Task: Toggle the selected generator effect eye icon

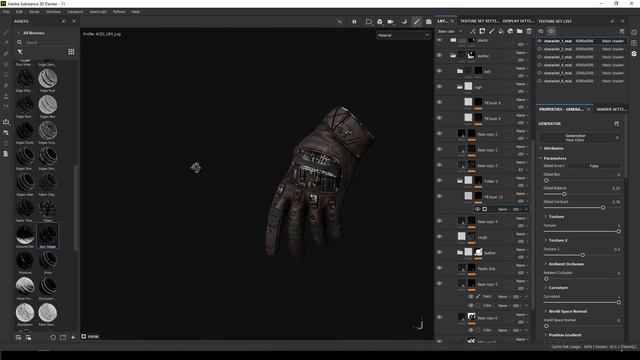Action: 477,209
